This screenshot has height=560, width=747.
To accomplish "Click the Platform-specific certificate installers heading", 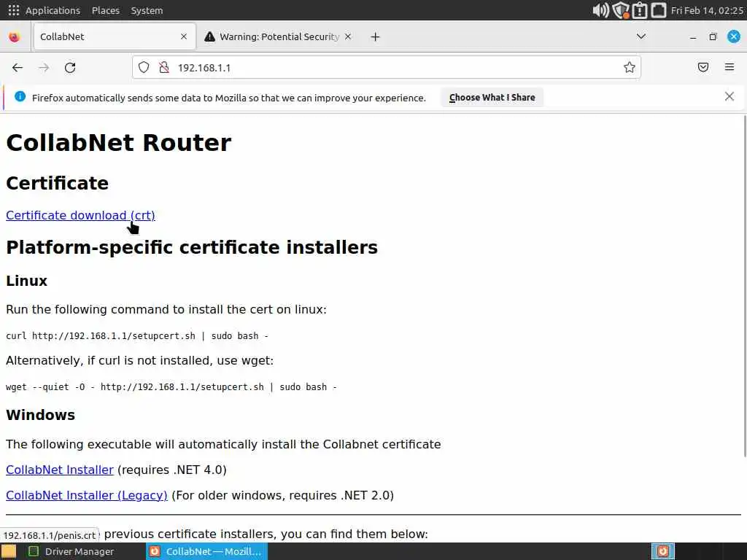I will tap(192, 247).
